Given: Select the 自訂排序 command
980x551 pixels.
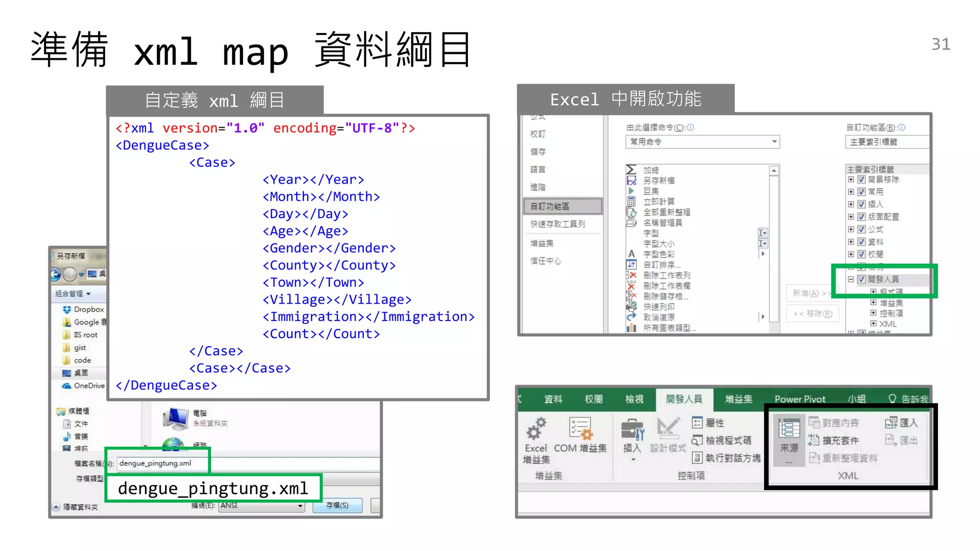Looking at the screenshot, I should coord(654,264).
